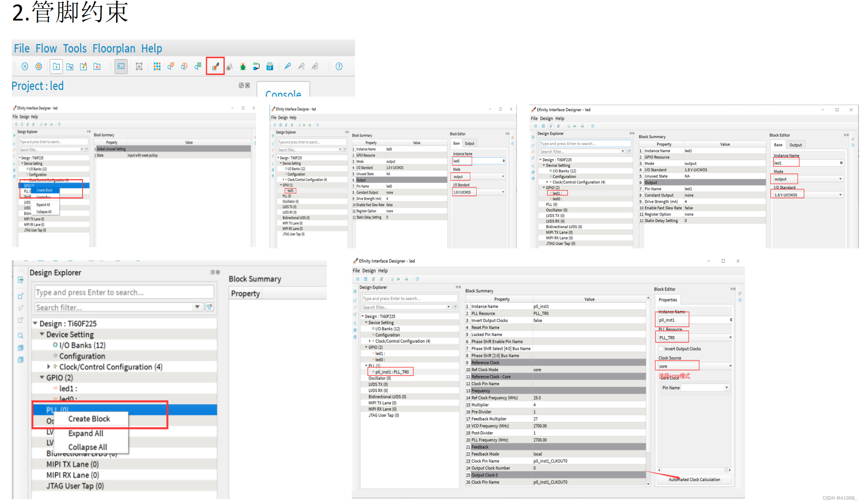
Task: Switch to the Output tab in Block Editor
Action: coord(795,145)
